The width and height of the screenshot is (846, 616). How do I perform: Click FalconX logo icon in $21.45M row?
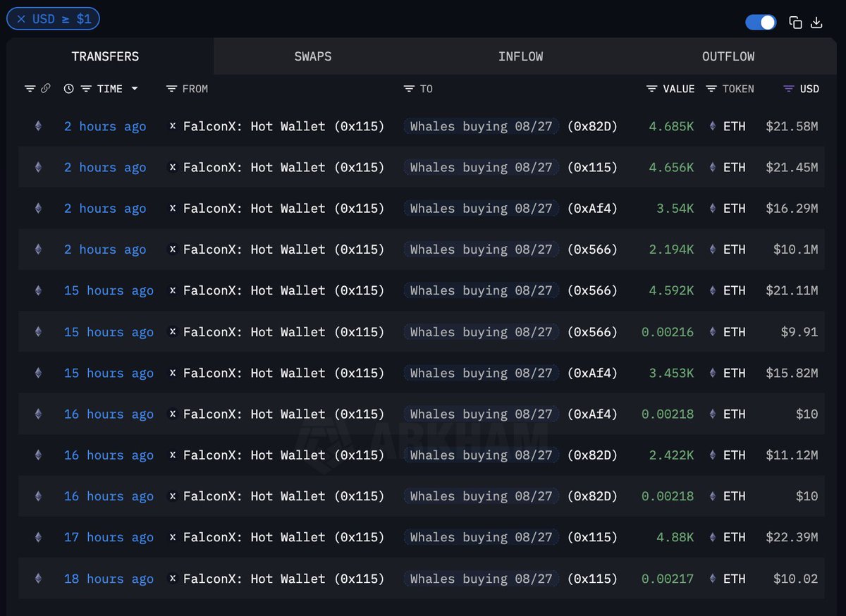pyautogui.click(x=173, y=167)
